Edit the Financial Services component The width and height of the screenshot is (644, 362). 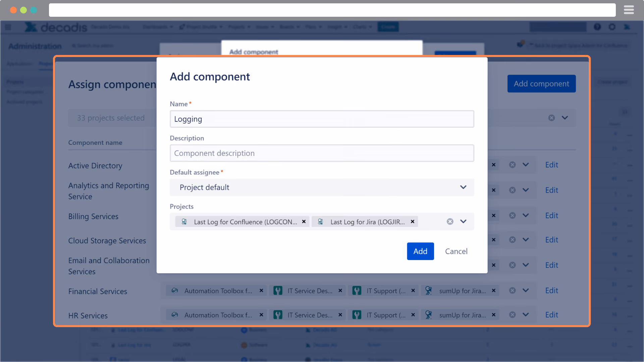tap(551, 291)
